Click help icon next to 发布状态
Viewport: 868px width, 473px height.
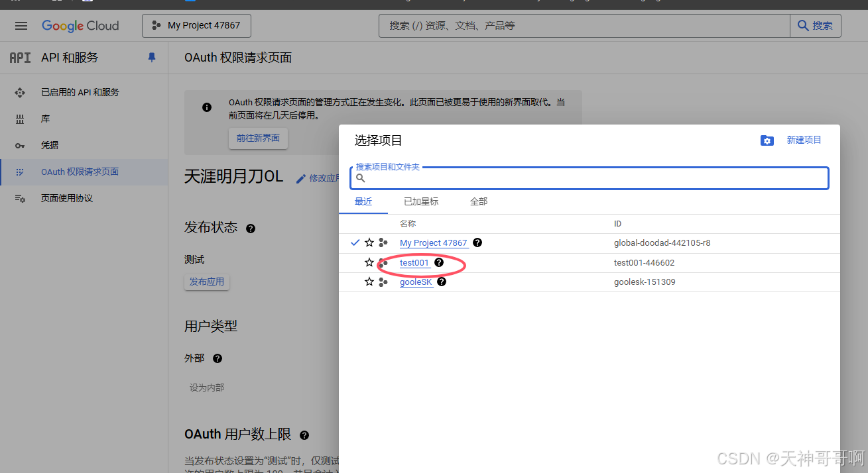coord(251,229)
